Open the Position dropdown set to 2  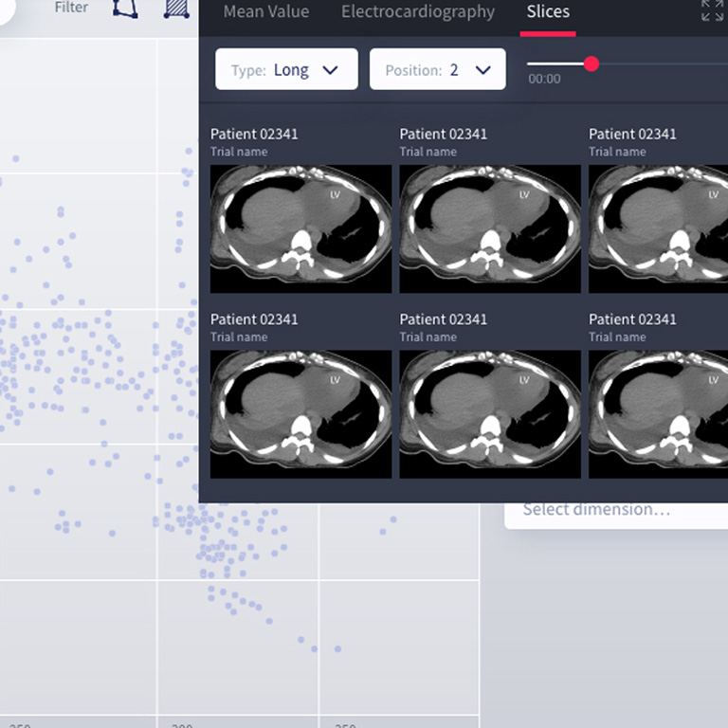pos(437,69)
